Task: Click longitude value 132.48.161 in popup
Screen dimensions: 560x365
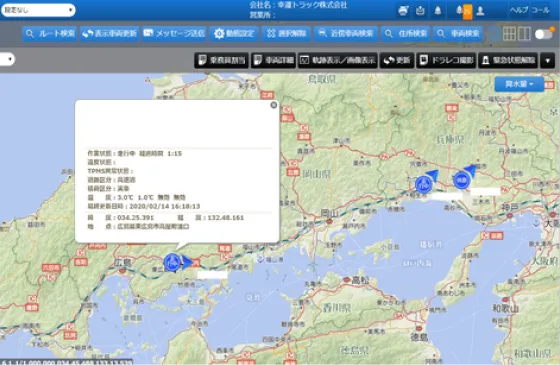Action: 225,218
